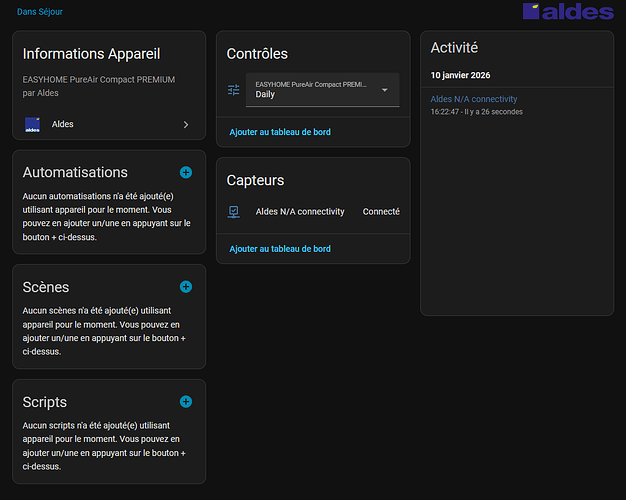Open the 'Dans Séjour' area link
Image resolution: width=626 pixels, height=500 pixels.
coord(40,12)
